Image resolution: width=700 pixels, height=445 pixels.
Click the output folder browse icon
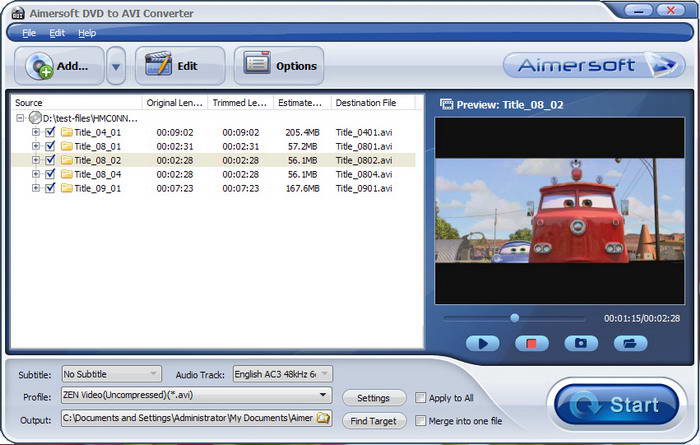pos(323,418)
